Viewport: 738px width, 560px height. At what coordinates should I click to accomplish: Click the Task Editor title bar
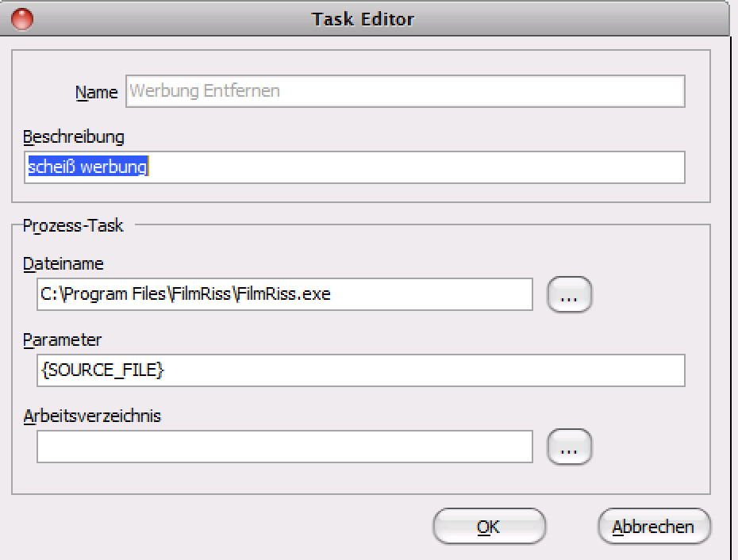pos(363,19)
